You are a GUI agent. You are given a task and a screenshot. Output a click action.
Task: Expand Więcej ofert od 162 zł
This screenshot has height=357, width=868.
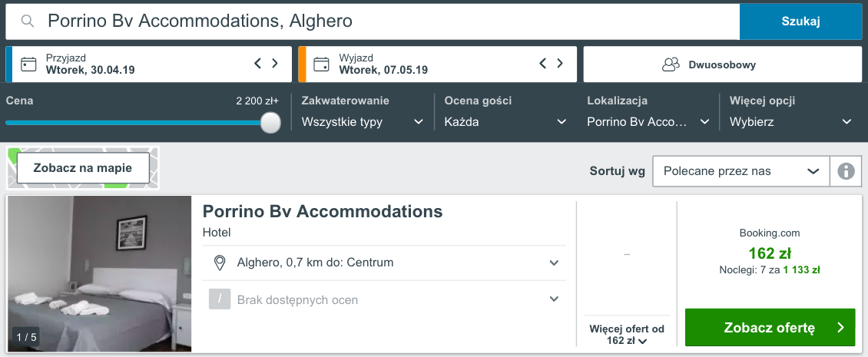(627, 335)
